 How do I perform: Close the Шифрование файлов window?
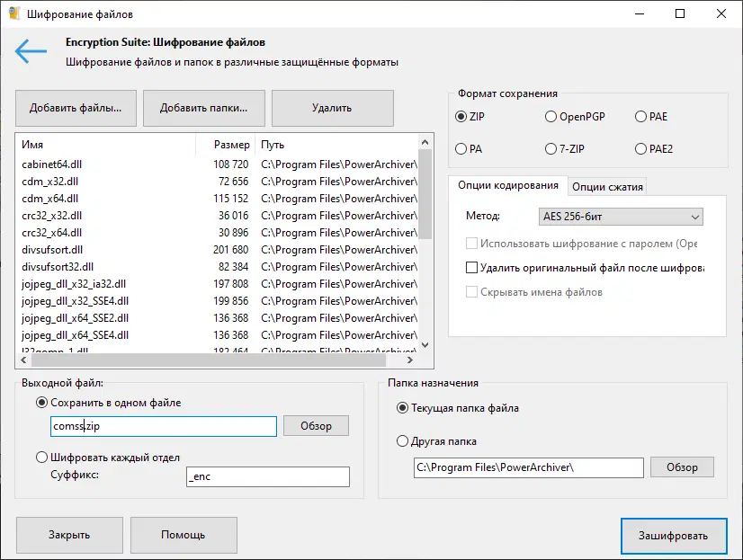[x=721, y=13]
